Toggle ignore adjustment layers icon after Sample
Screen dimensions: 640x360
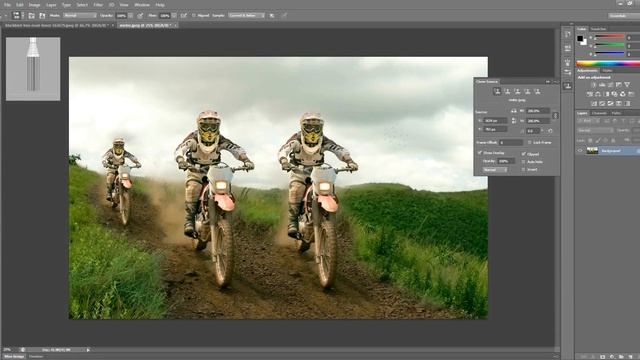(272, 16)
